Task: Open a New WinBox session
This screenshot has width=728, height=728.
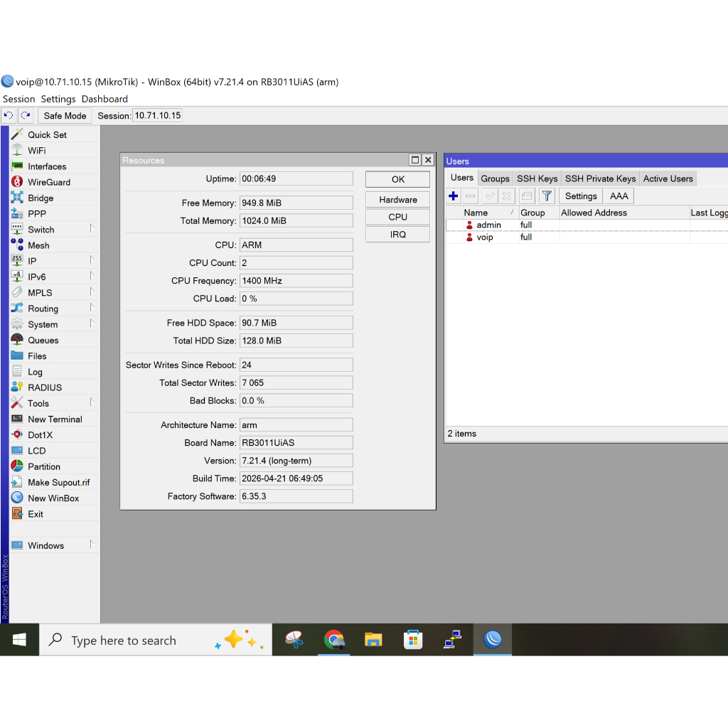Action: click(54, 498)
